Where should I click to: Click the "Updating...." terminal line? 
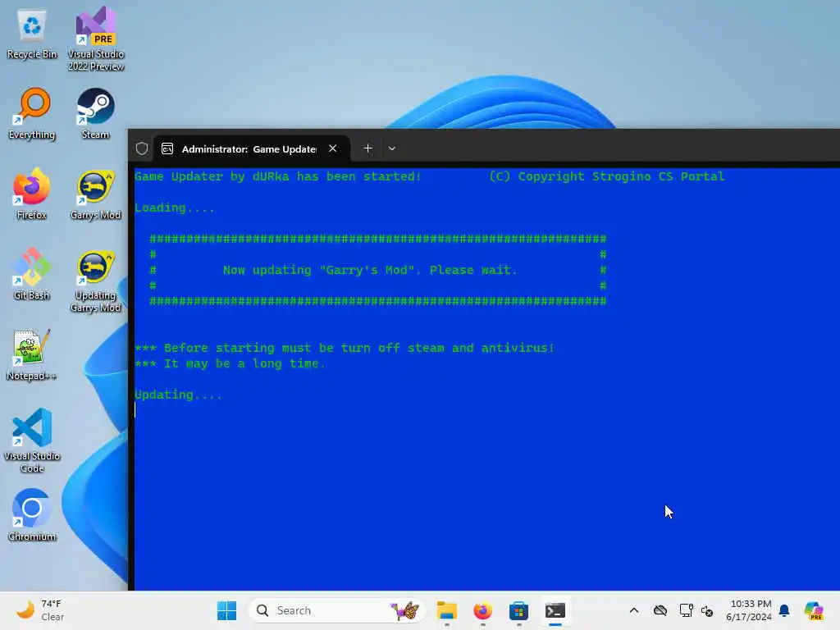click(x=178, y=395)
